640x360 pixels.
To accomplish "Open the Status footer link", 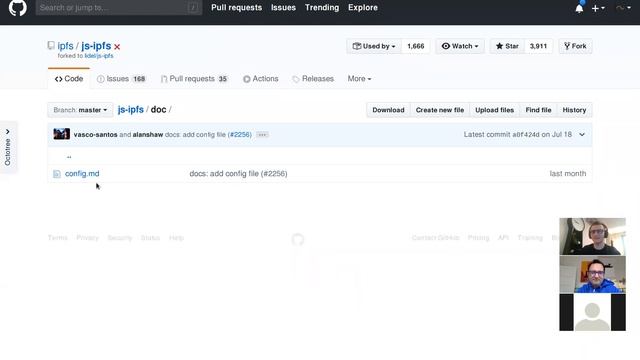I will 150,238.
